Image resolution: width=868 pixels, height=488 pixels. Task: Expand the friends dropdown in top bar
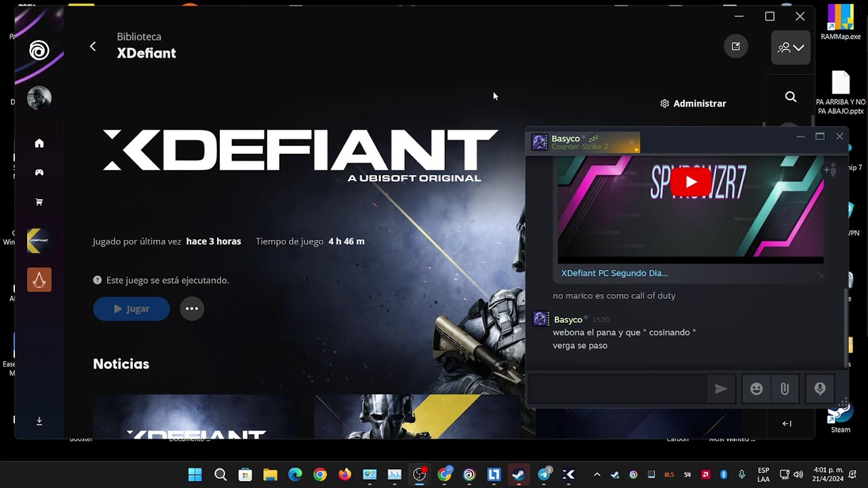point(791,47)
